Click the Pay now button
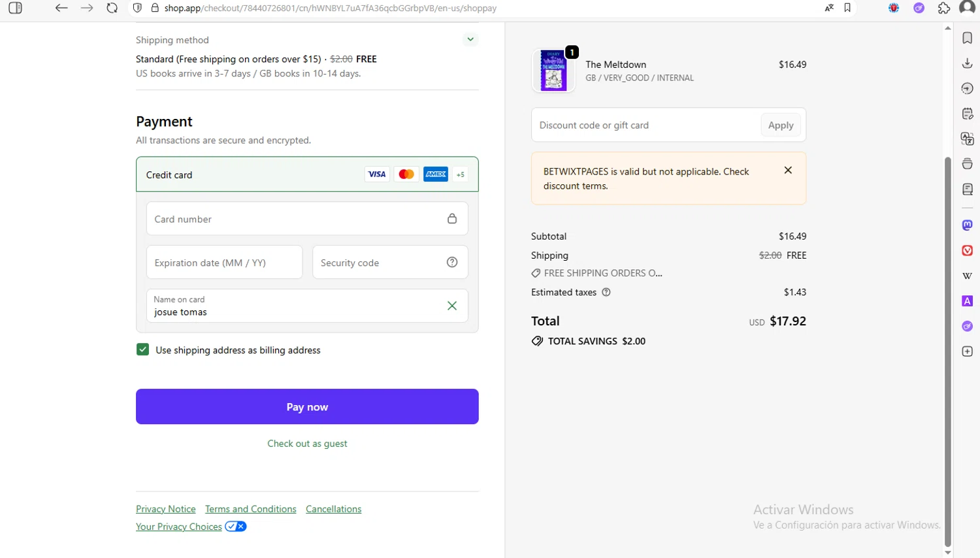Viewport: 980px width, 558px height. [x=307, y=406]
